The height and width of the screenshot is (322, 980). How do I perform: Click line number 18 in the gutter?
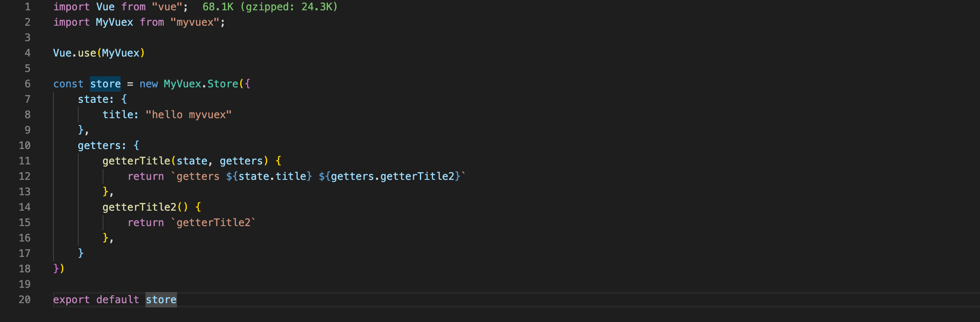pyautogui.click(x=24, y=269)
